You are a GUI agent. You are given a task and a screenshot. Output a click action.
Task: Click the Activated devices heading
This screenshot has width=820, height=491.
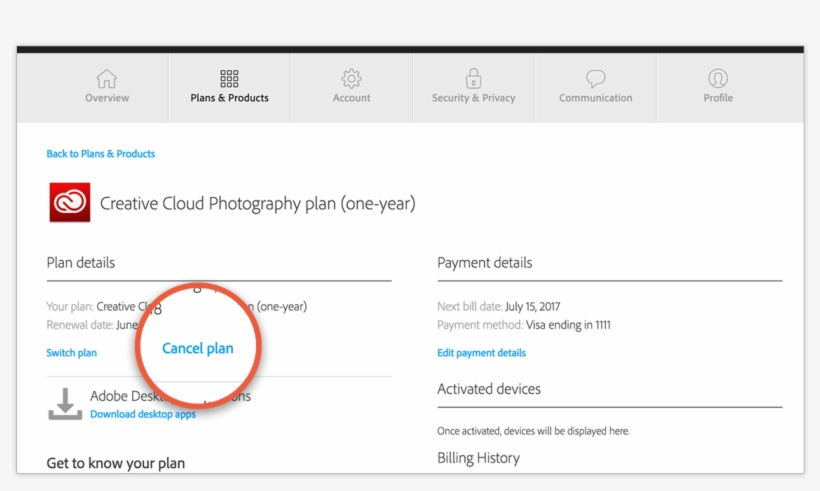pos(489,389)
